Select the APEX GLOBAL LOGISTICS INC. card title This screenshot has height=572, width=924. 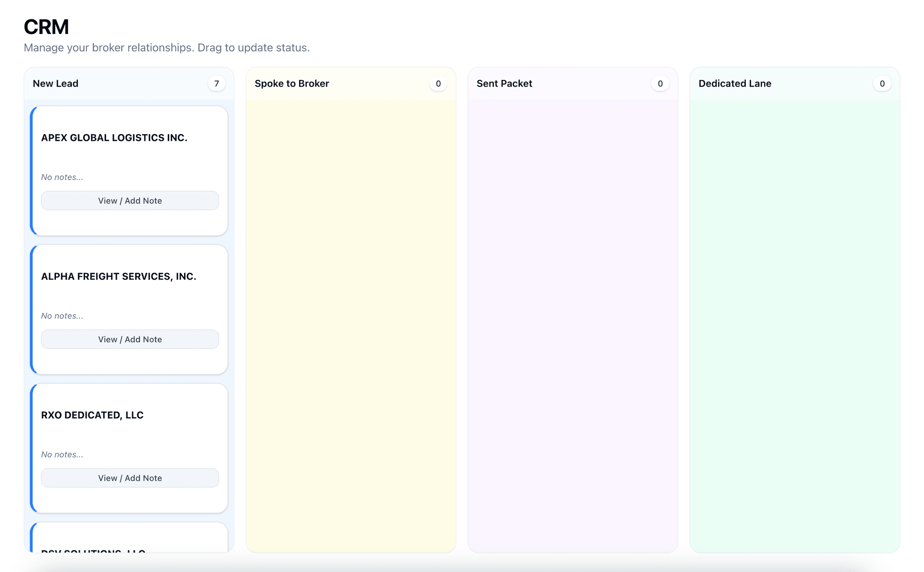114,138
